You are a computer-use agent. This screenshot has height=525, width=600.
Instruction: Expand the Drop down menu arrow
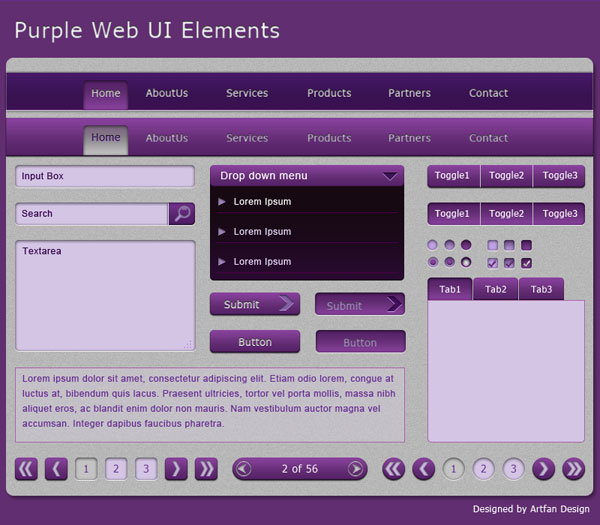390,176
